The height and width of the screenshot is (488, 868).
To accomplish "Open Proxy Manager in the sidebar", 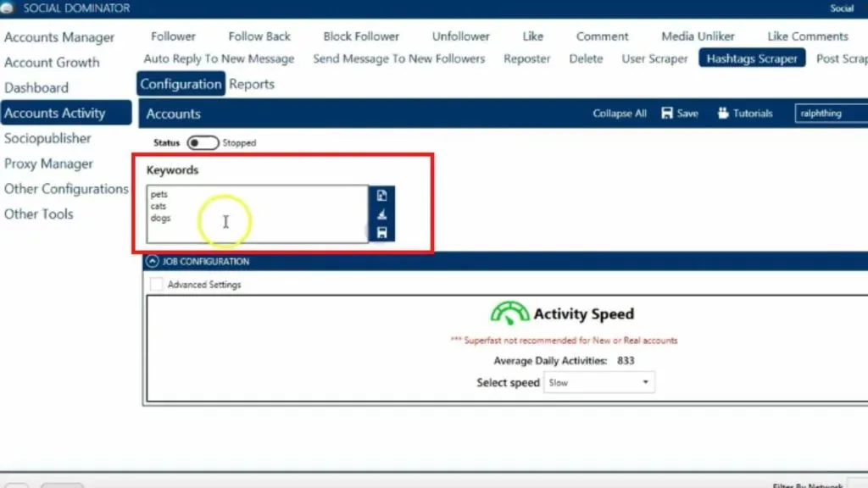I will [48, 164].
